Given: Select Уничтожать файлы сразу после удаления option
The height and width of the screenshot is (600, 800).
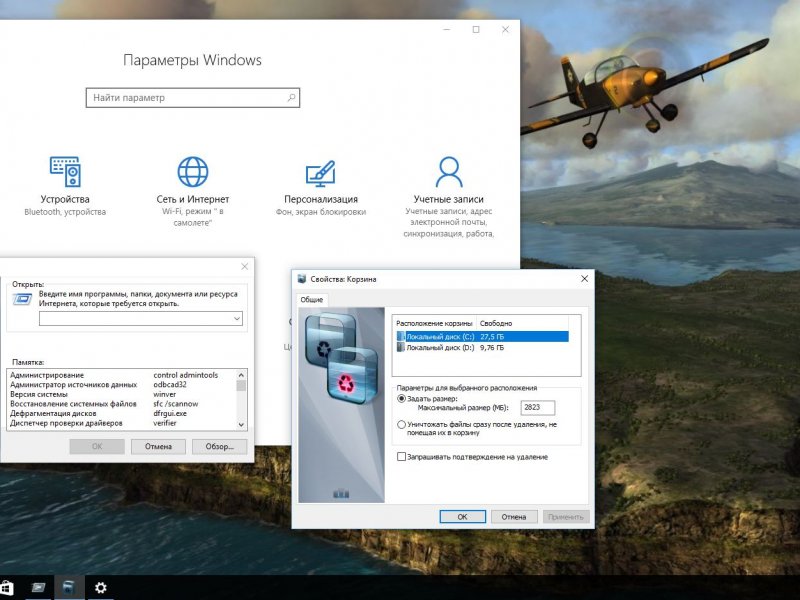Looking at the screenshot, I should 402,424.
